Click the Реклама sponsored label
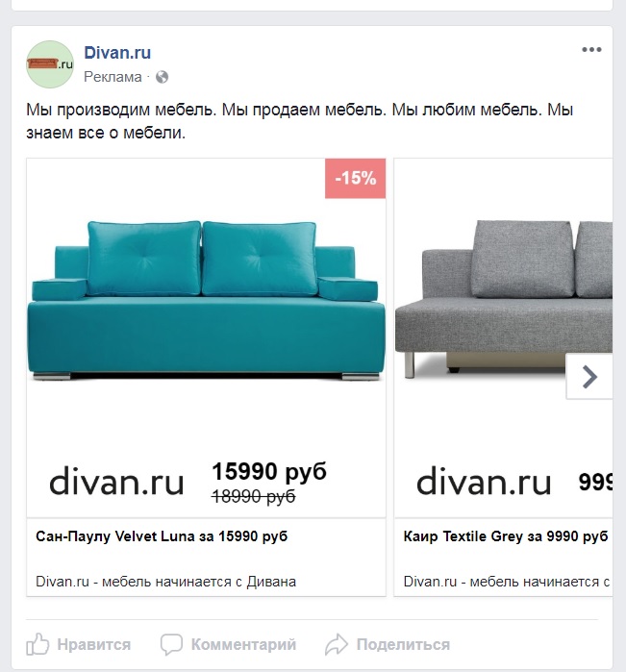 (113, 77)
